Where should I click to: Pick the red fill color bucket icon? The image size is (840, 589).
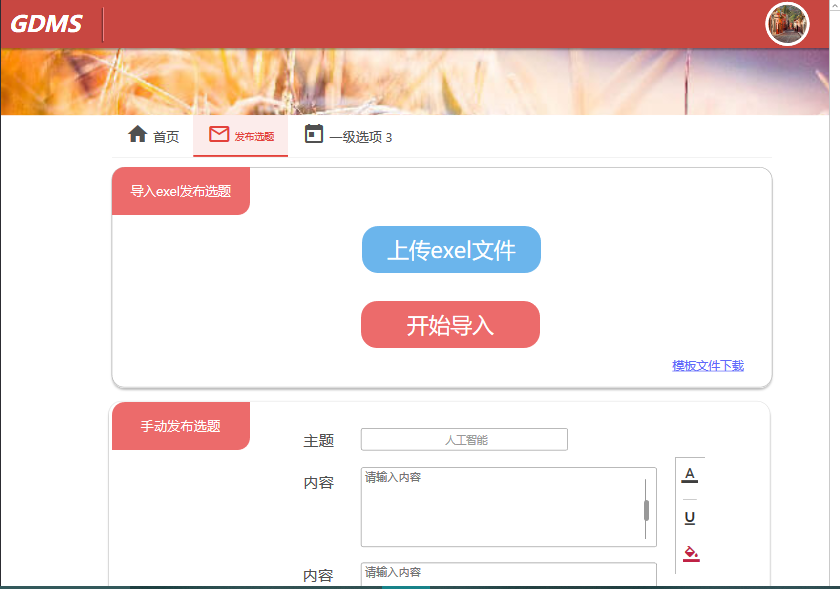pos(691,553)
